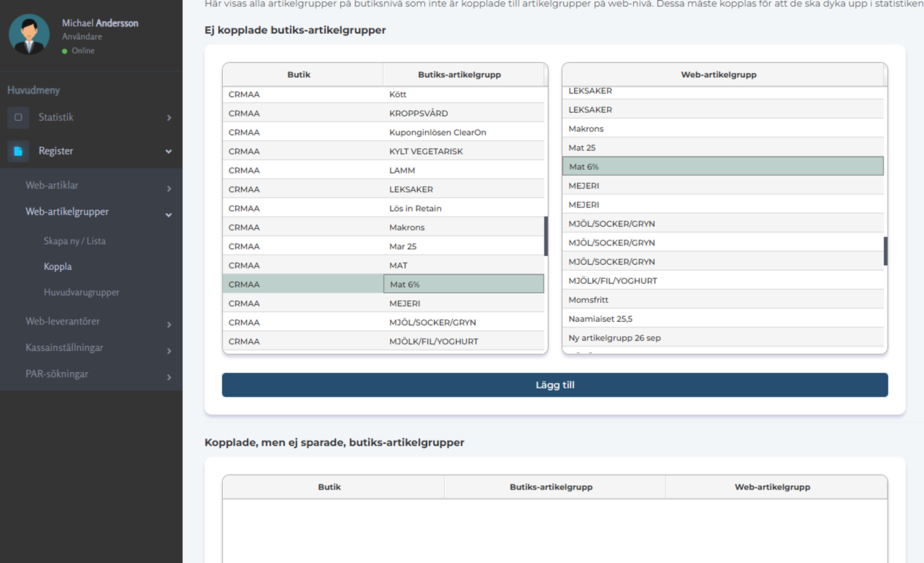The image size is (924, 563).
Task: Click the store groups list scrollbar thumb
Action: tap(546, 236)
